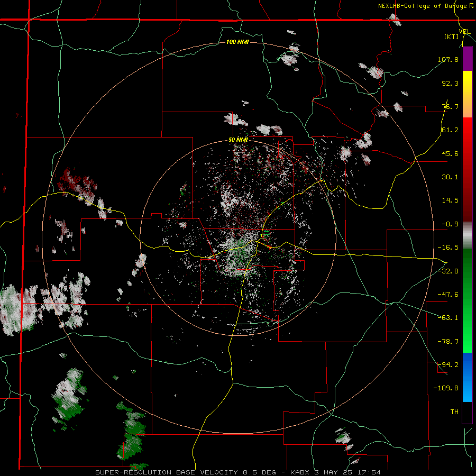Click the [KT] units label
The image size is (476, 476).
pyautogui.click(x=452, y=36)
